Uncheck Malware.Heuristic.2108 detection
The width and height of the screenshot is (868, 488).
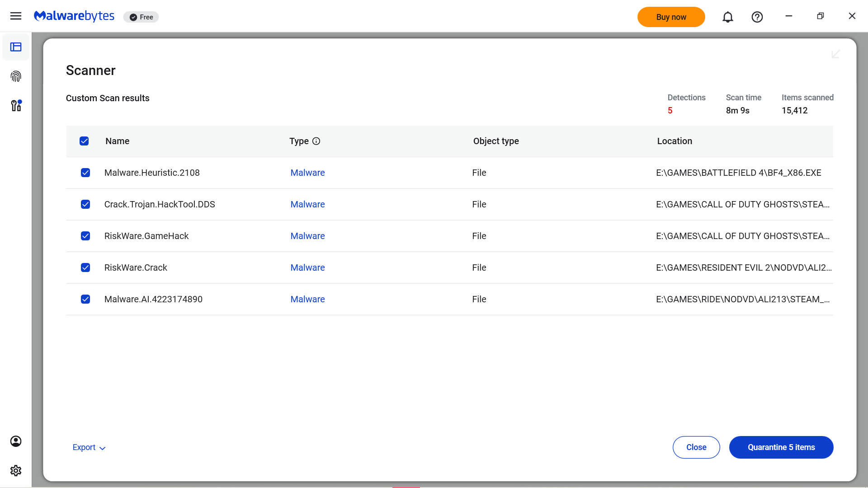(85, 173)
